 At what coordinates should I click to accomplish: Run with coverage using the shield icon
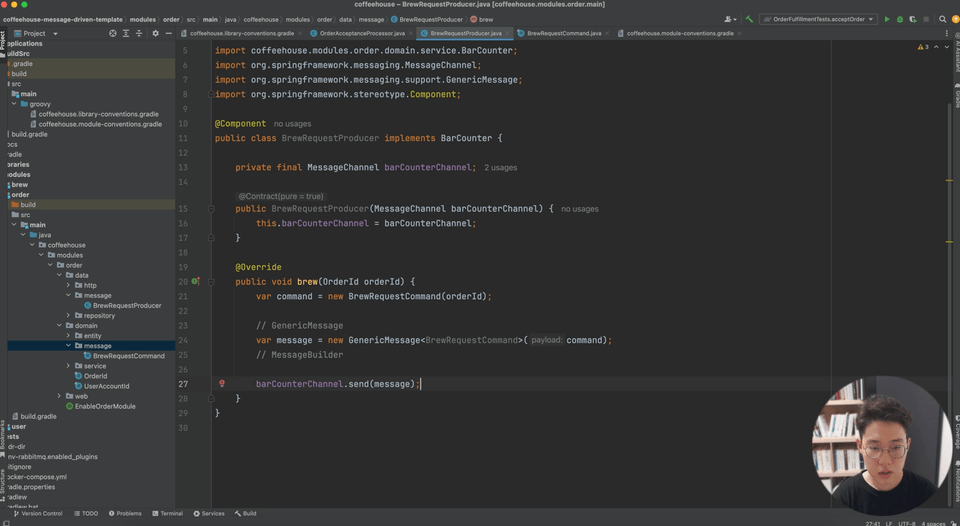point(913,20)
